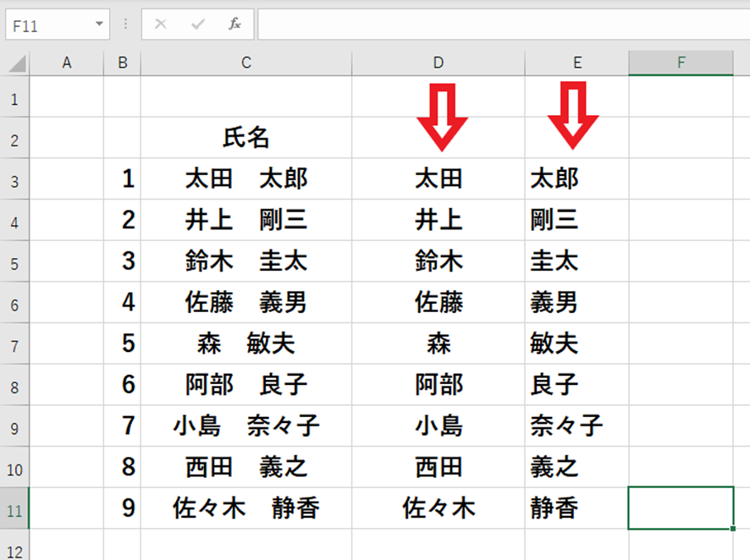The height and width of the screenshot is (560, 750).
Task: Select cell containing 鈴木 圭太
Action: (246, 261)
